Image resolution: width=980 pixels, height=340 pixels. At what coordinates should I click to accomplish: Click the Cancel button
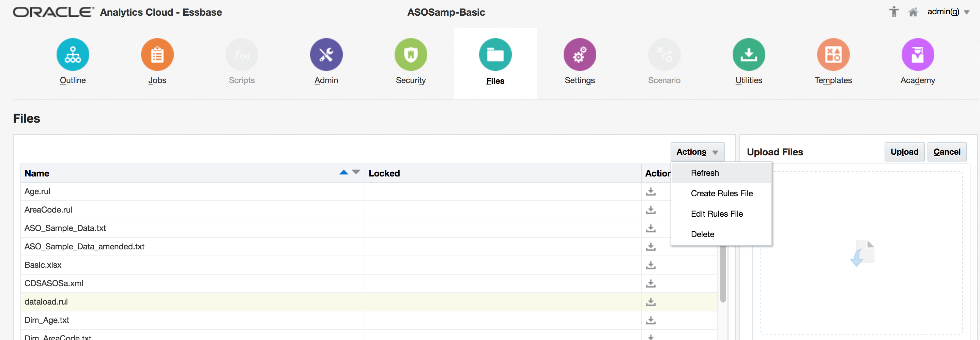tap(947, 152)
